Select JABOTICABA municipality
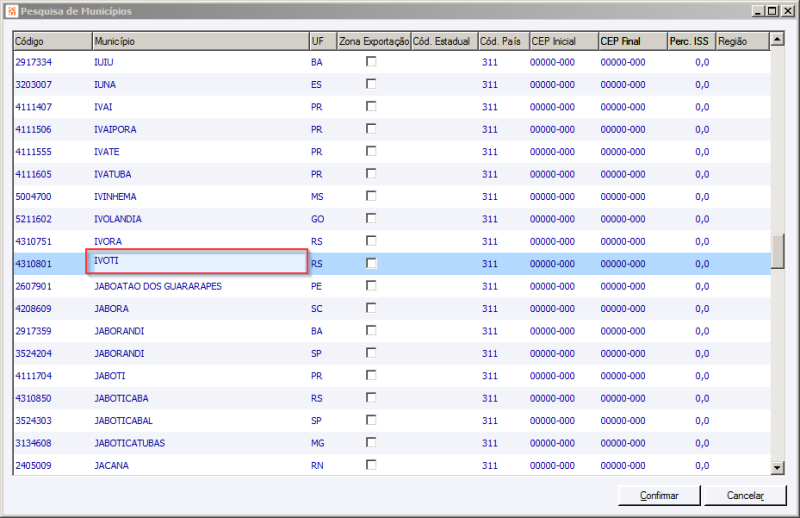This screenshot has width=800, height=518. [121, 398]
